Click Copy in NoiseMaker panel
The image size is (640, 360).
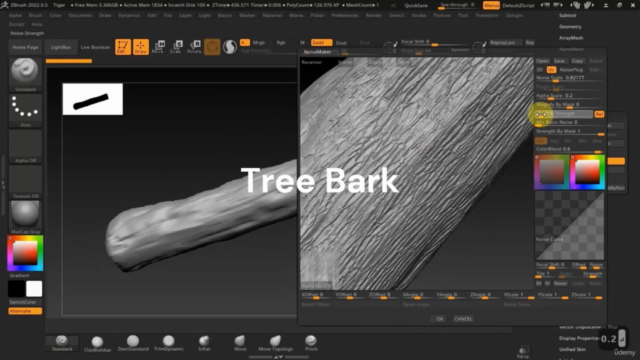pyautogui.click(x=577, y=61)
